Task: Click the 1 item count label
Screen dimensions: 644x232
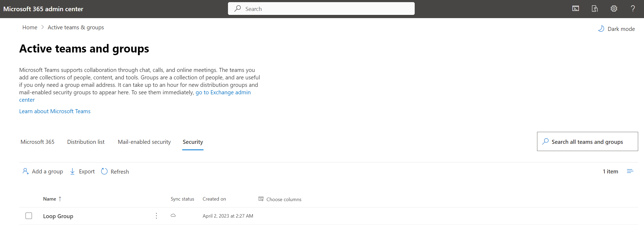Action: pos(610,171)
